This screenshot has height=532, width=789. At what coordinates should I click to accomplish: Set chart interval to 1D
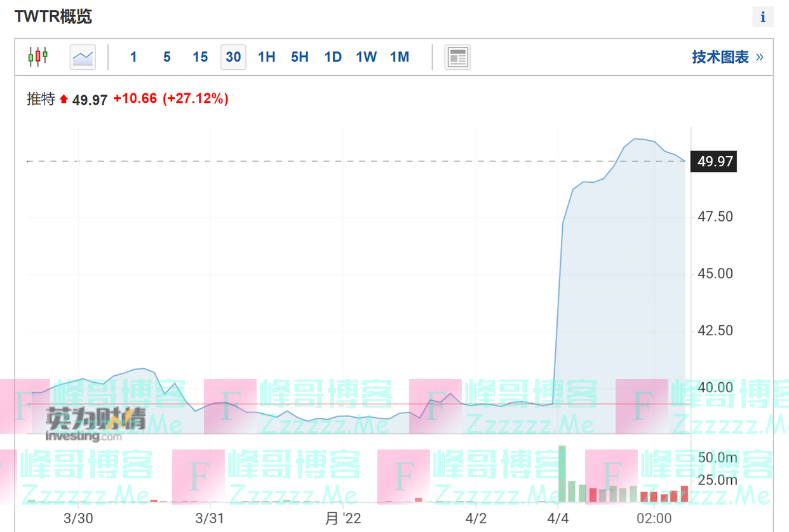(333, 57)
